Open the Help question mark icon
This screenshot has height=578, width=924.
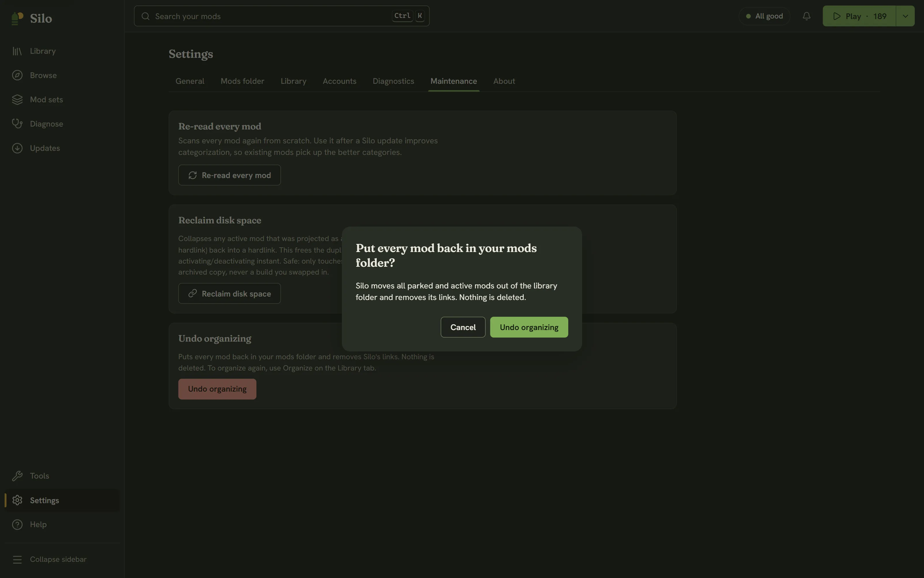pos(17,525)
